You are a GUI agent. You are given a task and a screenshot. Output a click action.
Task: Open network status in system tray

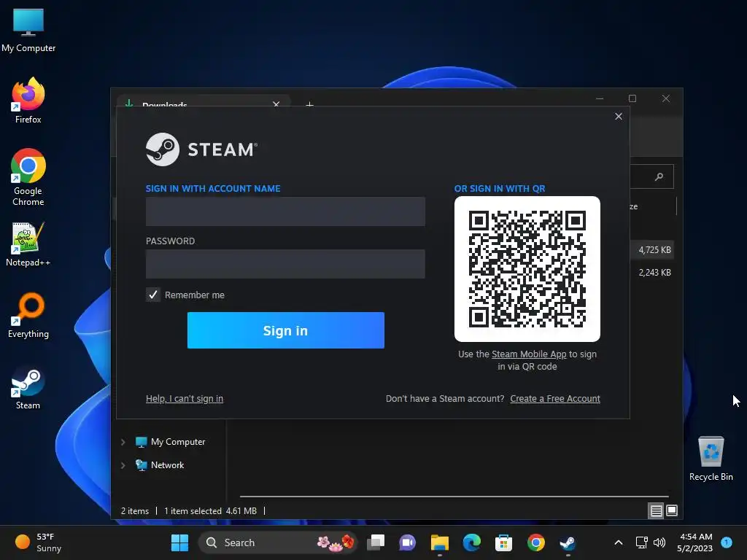(642, 542)
